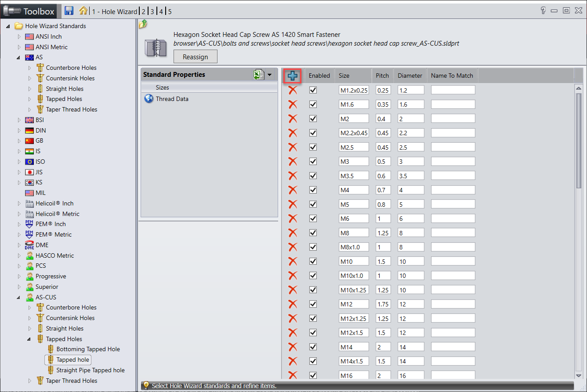The width and height of the screenshot is (587, 392).
Task: Click the up-folder icon above fastener details
Action: click(x=143, y=25)
